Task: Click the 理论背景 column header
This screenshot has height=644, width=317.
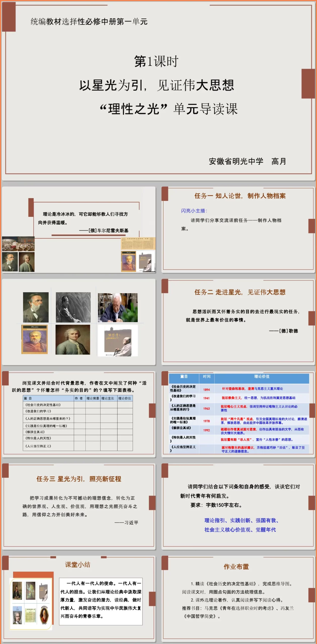Action: pyautogui.click(x=93, y=398)
